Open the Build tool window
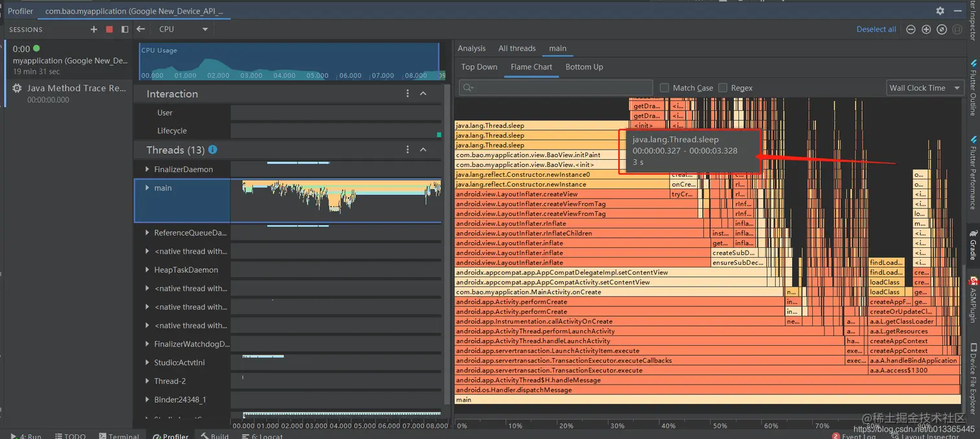 coord(215,436)
